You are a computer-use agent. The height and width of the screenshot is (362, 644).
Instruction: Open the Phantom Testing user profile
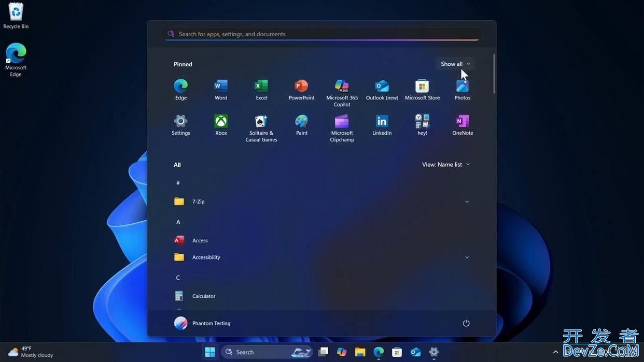coord(203,323)
